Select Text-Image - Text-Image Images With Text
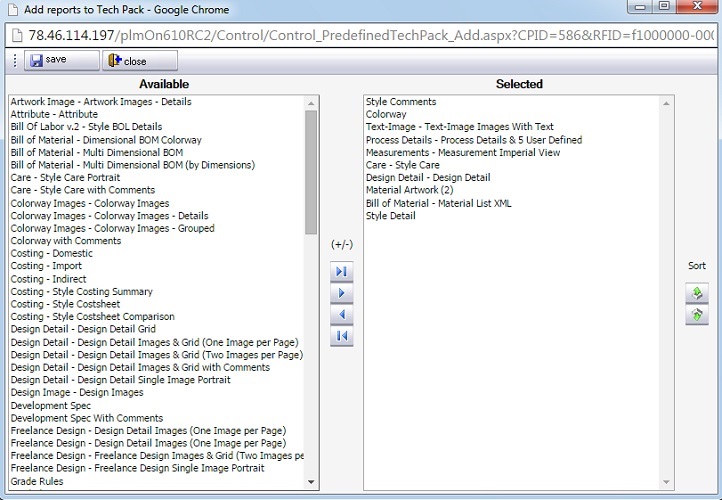The height and width of the screenshot is (500, 722). tap(460, 127)
